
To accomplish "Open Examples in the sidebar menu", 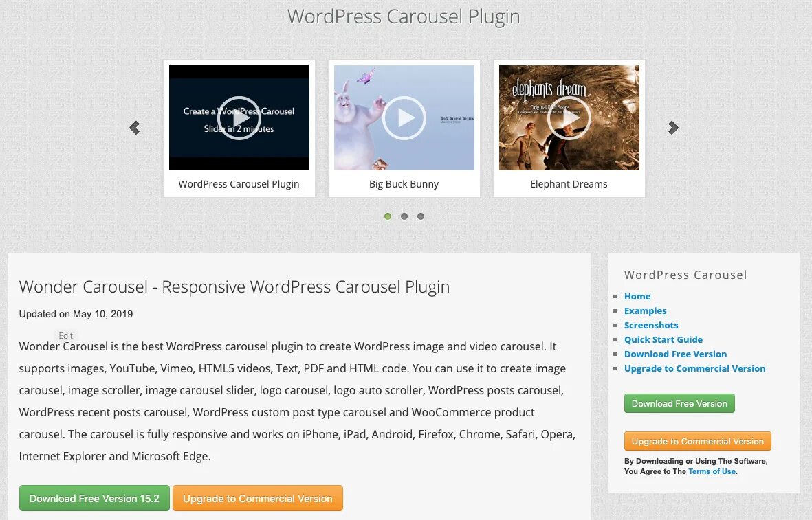I will tap(645, 310).
